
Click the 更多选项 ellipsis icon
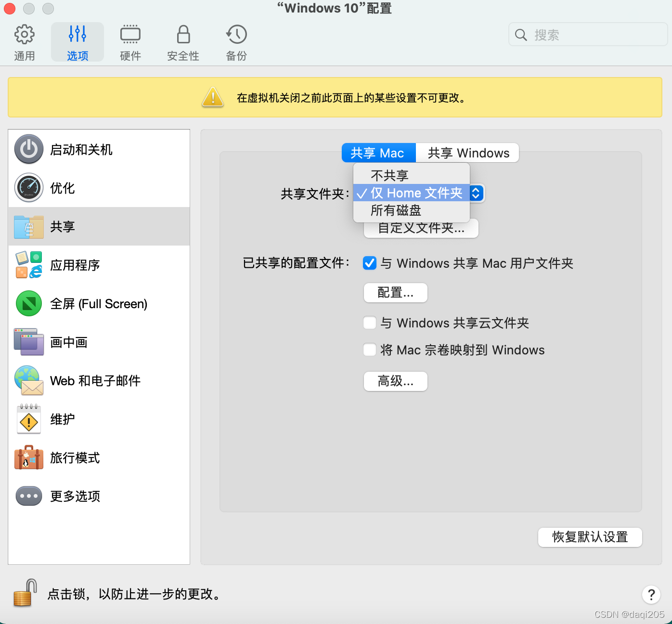(x=29, y=496)
